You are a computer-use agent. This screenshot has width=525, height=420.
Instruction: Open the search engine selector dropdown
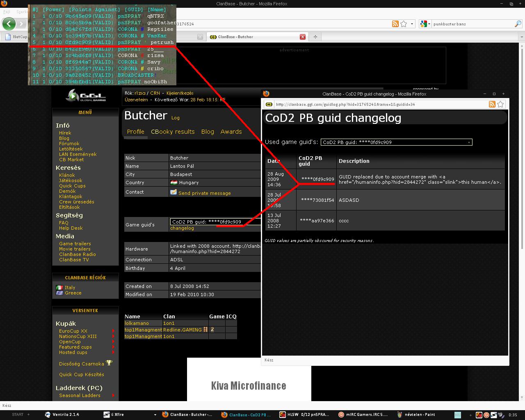point(425,24)
